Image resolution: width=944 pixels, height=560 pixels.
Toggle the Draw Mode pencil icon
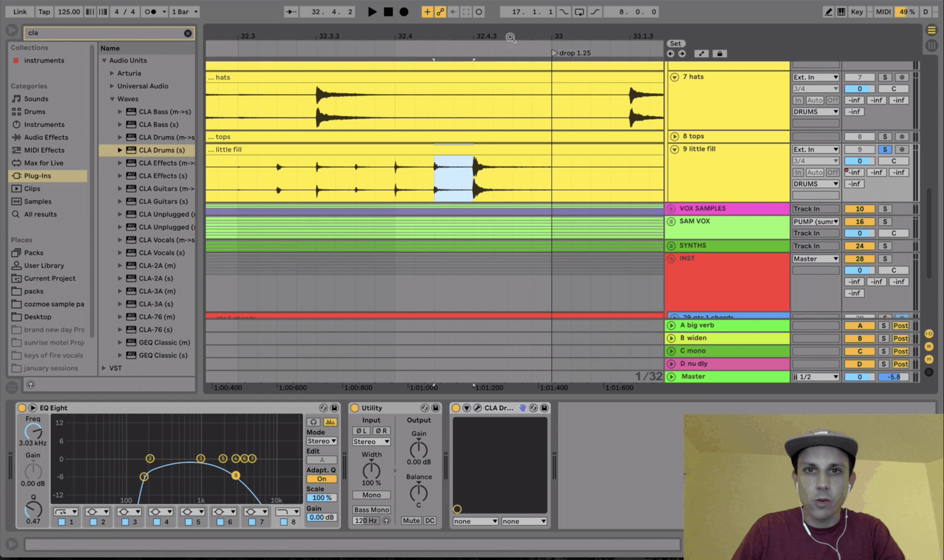tap(828, 12)
